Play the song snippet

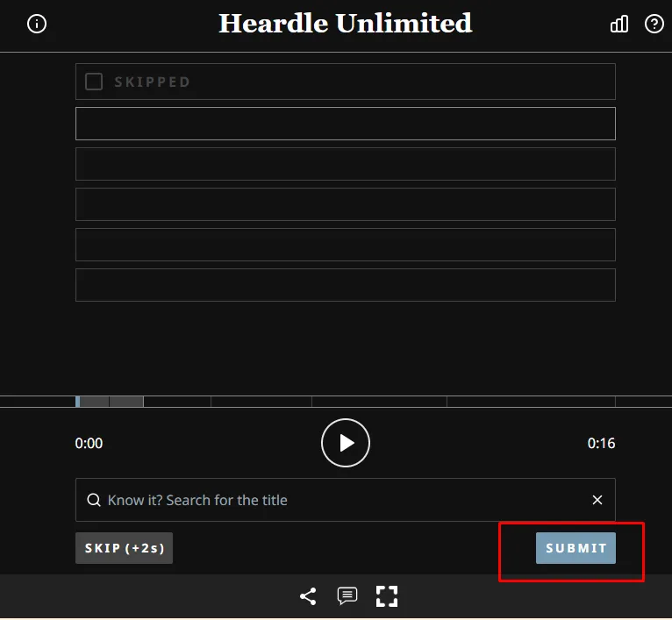click(x=346, y=443)
